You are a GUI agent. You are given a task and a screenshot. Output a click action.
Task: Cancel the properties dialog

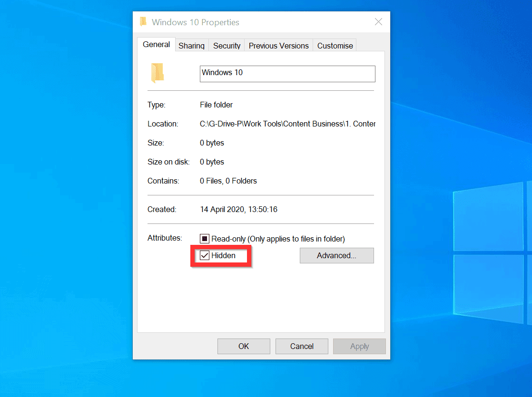click(x=302, y=346)
